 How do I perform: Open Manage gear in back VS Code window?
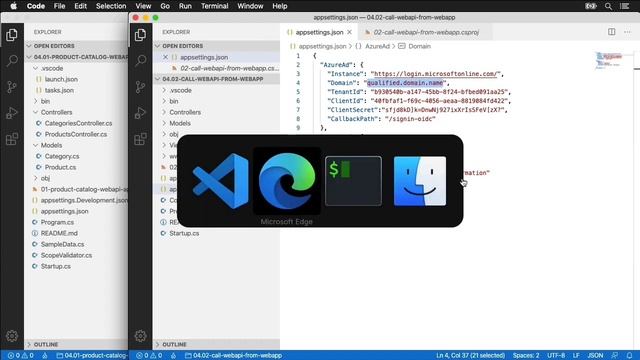(12, 336)
